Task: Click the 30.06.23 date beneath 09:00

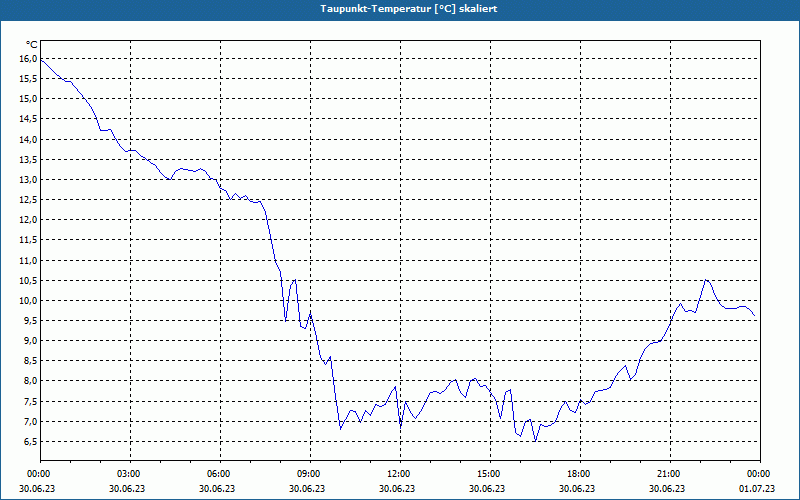Action: pos(307,488)
